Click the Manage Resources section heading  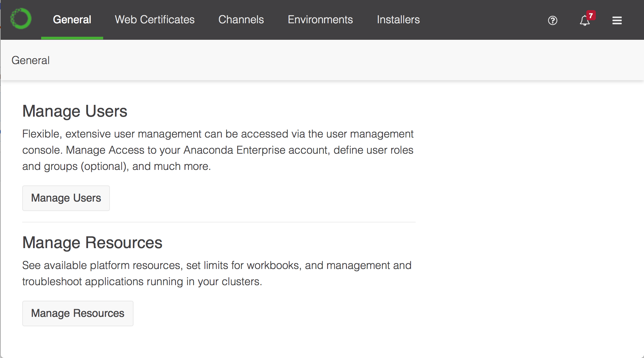tap(92, 243)
